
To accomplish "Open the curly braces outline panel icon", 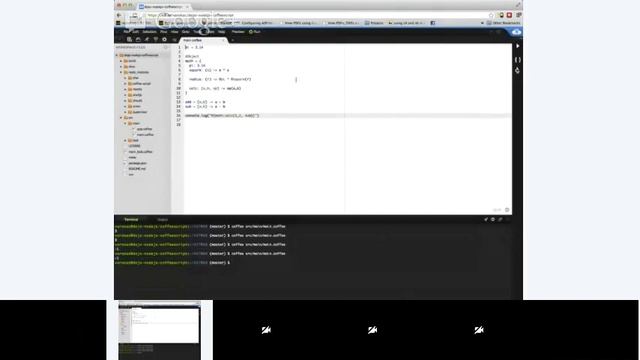I will (518, 60).
